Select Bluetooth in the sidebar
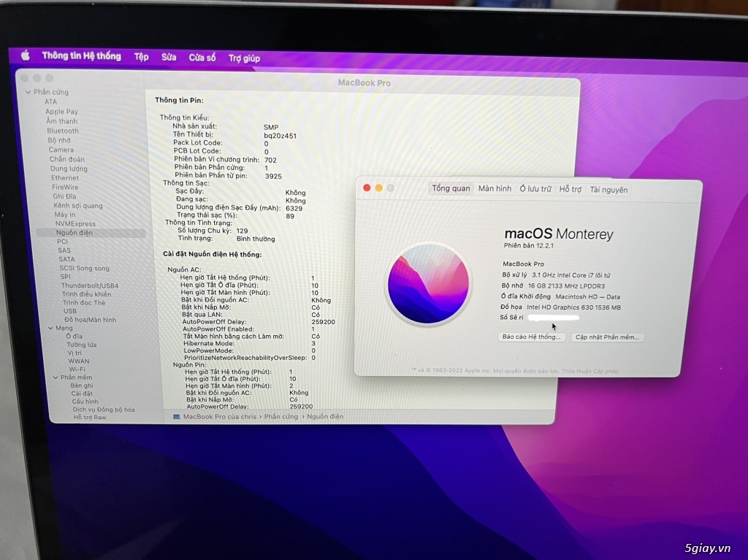 (x=63, y=131)
